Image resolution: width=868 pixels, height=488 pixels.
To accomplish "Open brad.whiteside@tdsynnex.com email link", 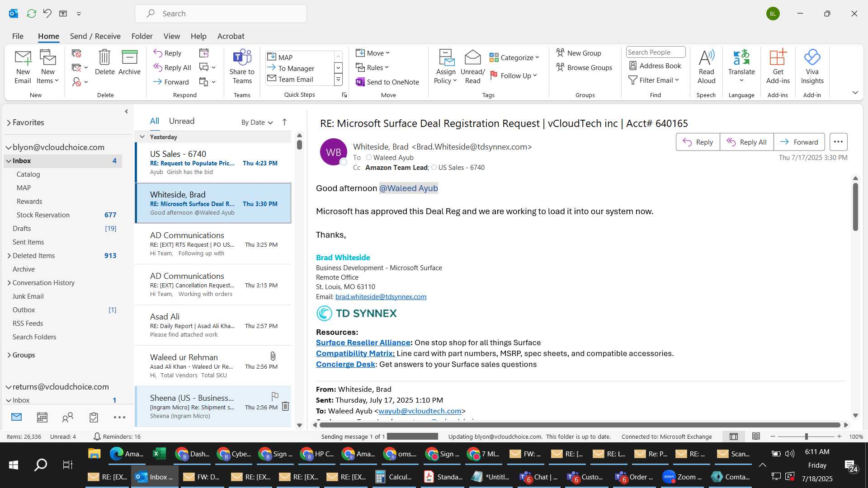I will (381, 297).
